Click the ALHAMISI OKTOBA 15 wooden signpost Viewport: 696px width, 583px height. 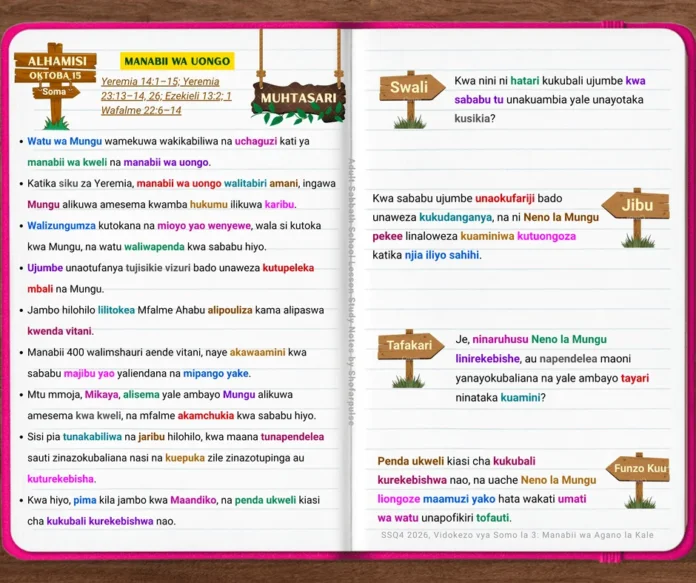click(55, 84)
